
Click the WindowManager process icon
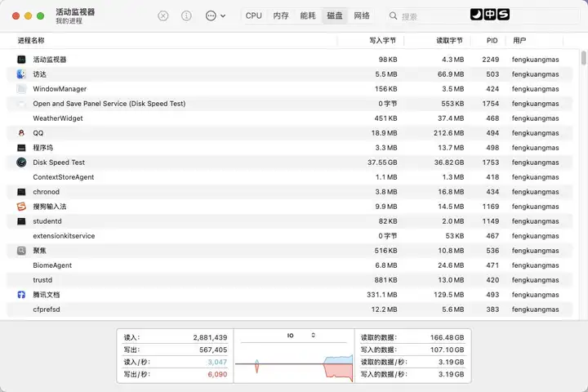(x=21, y=89)
